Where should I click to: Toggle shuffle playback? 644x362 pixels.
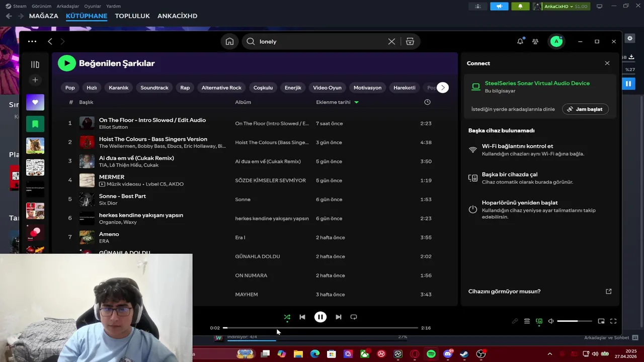[287, 317]
